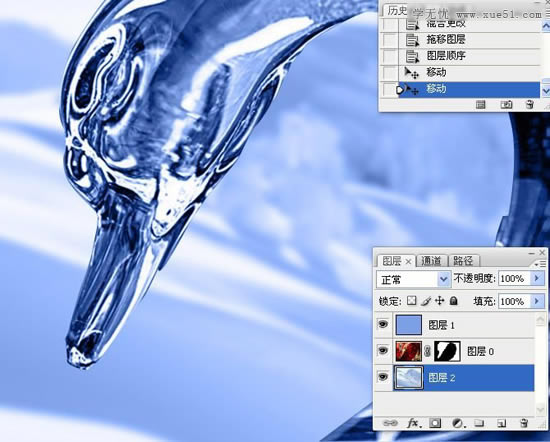Delete layer with trash icon
This screenshot has height=442, width=550.
[x=524, y=423]
